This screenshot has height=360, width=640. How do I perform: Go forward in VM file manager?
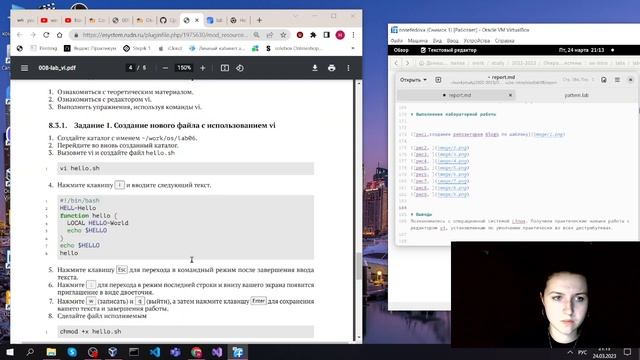[x=407, y=63]
